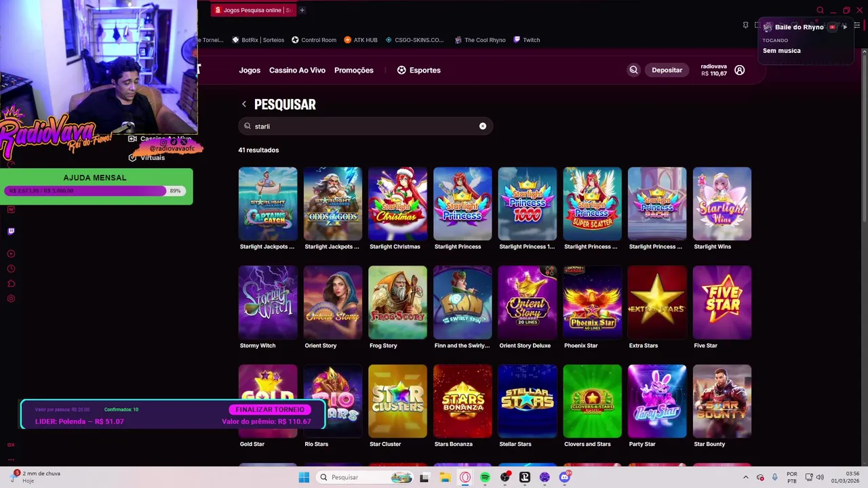Click the Ajuda Mensal progress bar
Viewport: 868px width, 488px height.
[x=95, y=191]
